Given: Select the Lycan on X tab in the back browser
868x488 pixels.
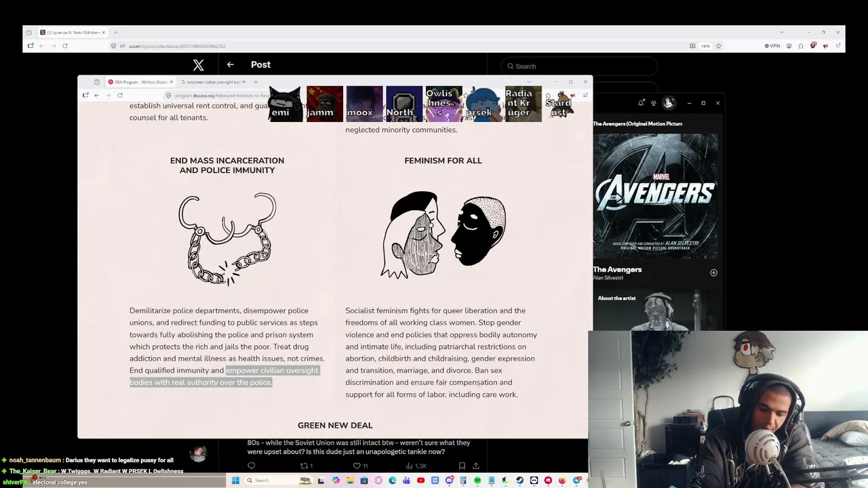Looking at the screenshot, I should 72,33.
